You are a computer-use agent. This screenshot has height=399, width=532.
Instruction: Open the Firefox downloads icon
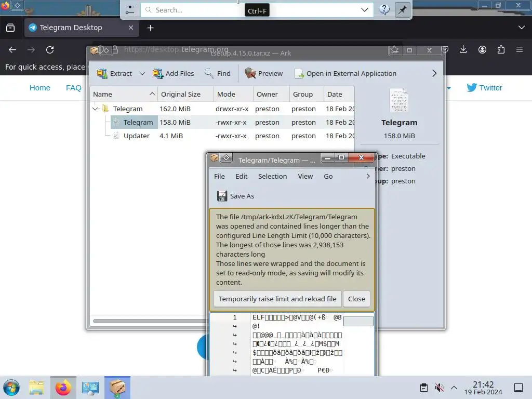463,50
